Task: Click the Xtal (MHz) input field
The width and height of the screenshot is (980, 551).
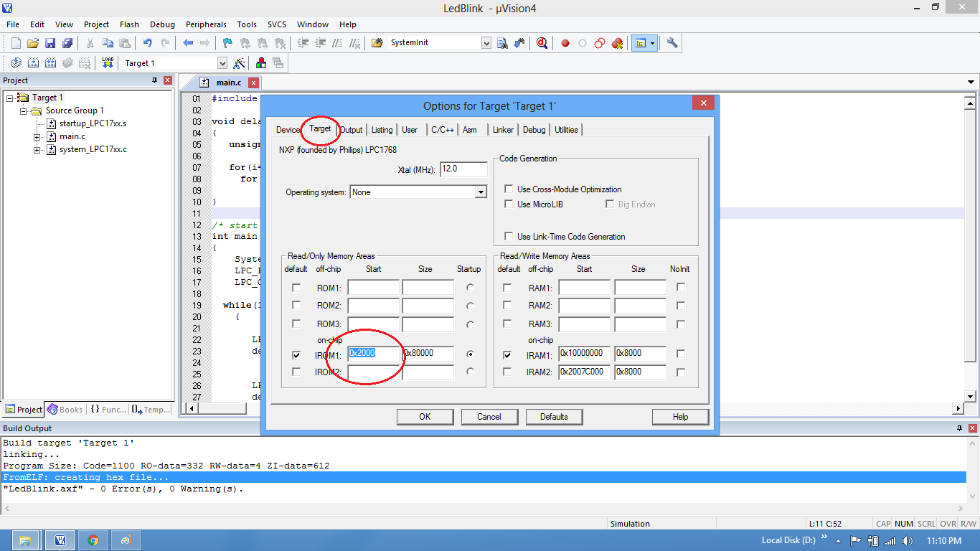Action: tap(463, 169)
